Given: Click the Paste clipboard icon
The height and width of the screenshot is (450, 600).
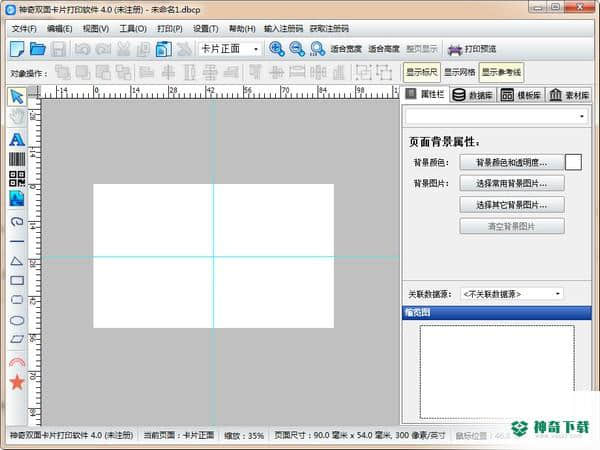Looking at the screenshot, I should (164, 49).
